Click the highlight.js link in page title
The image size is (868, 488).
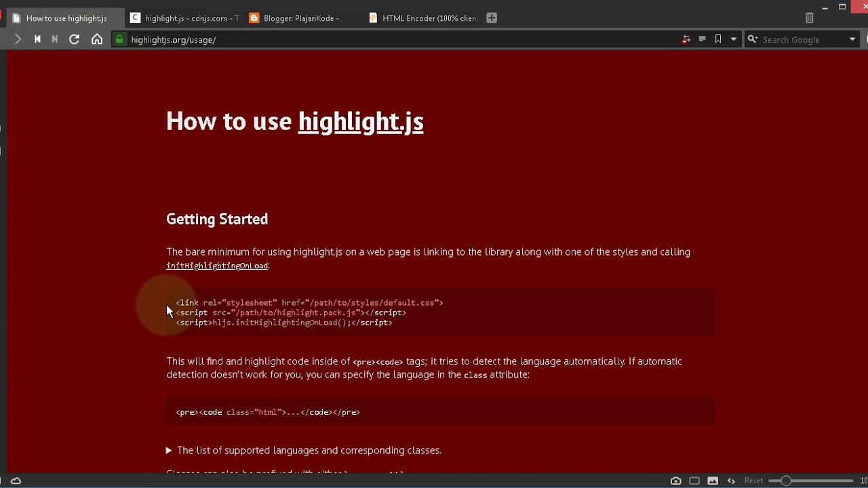[361, 121]
